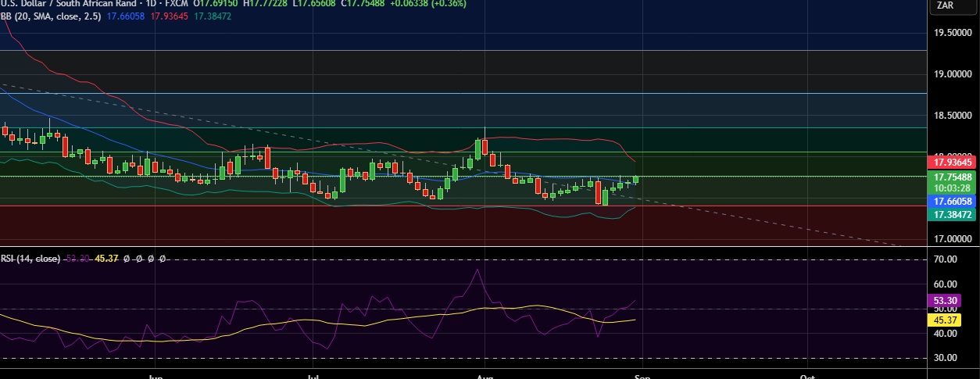Click the Oct label on time axis

coord(807,375)
